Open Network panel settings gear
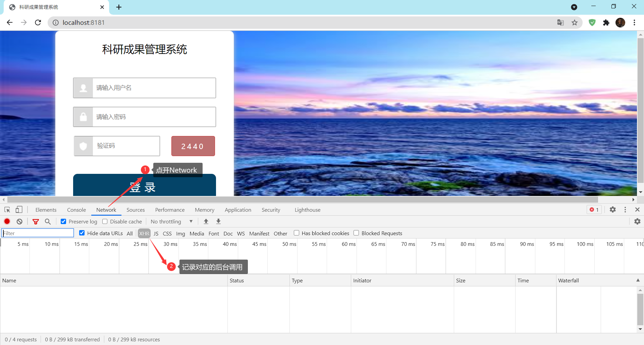The height and width of the screenshot is (345, 644). click(x=637, y=221)
